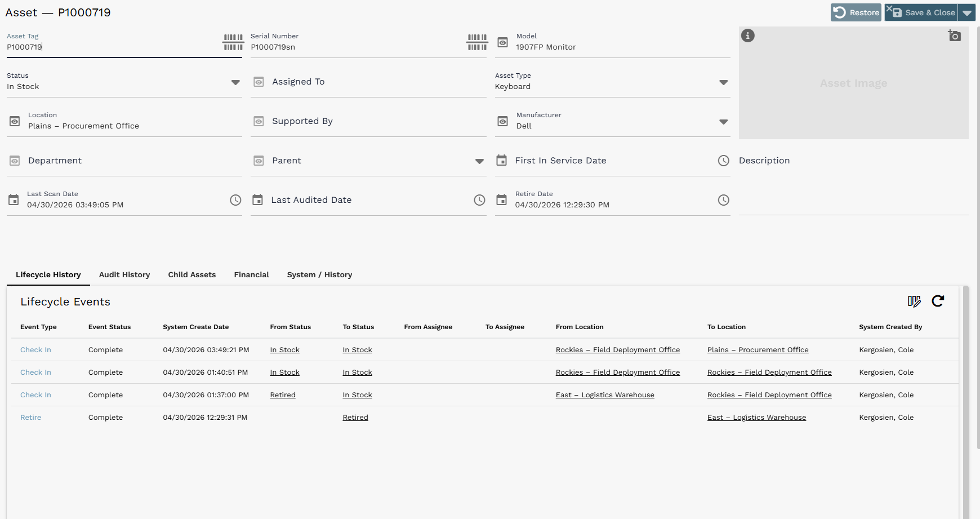
Task: Open Department lookup icon
Action: click(15, 161)
